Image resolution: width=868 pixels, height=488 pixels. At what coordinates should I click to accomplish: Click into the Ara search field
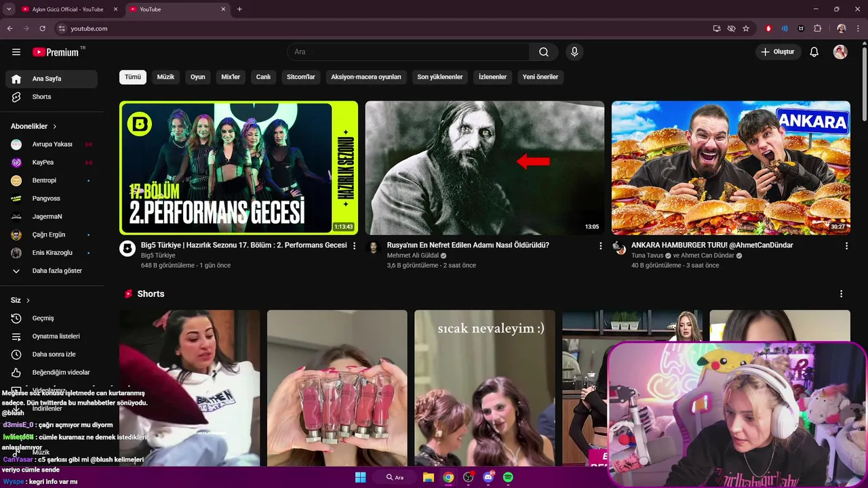point(408,52)
